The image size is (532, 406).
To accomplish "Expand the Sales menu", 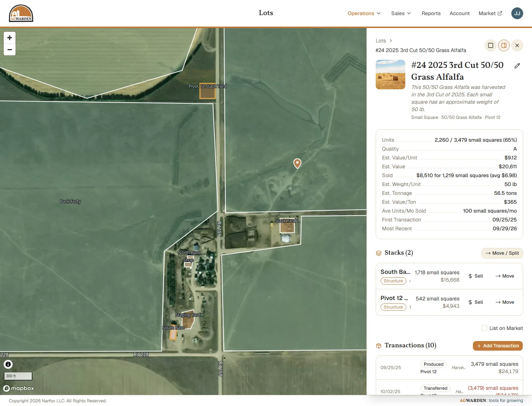I will 401,13.
